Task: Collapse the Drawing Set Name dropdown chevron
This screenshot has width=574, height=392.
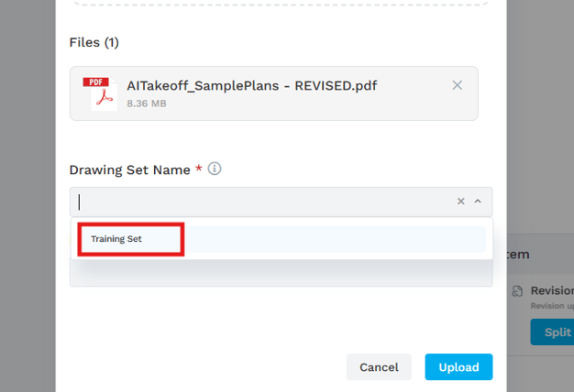Action: (x=478, y=201)
